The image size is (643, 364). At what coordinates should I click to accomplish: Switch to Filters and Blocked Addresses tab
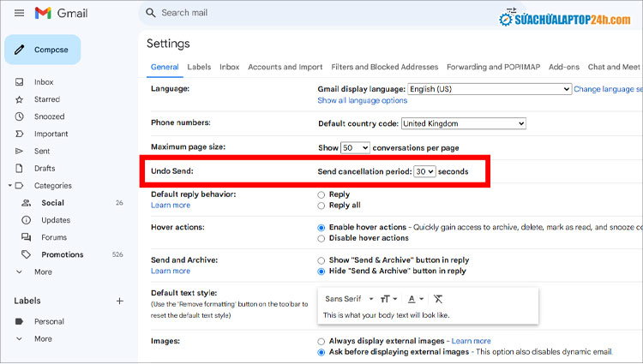tap(384, 67)
